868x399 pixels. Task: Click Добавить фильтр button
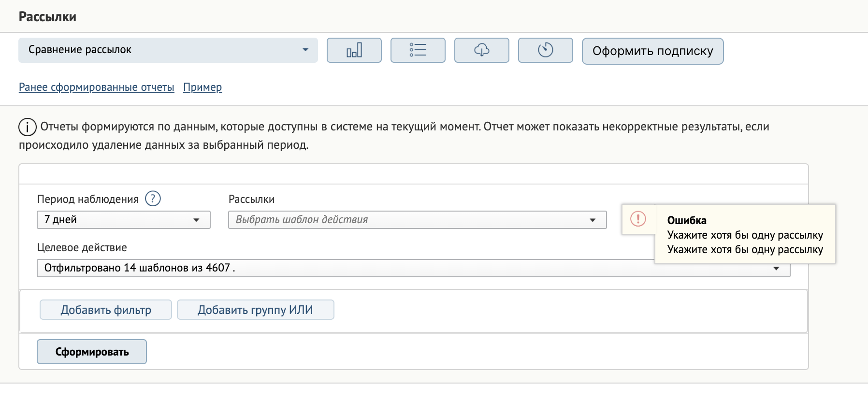pyautogui.click(x=106, y=310)
